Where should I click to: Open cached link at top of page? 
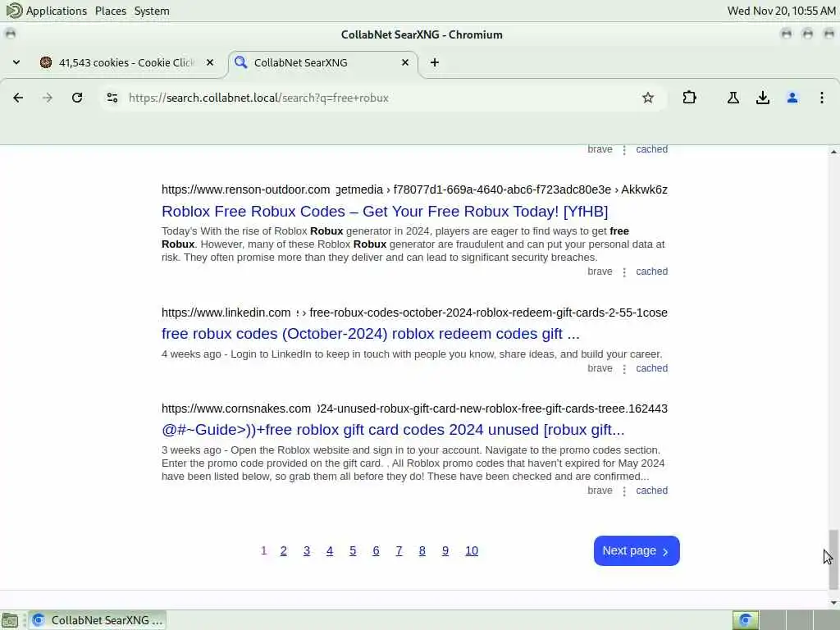651,149
